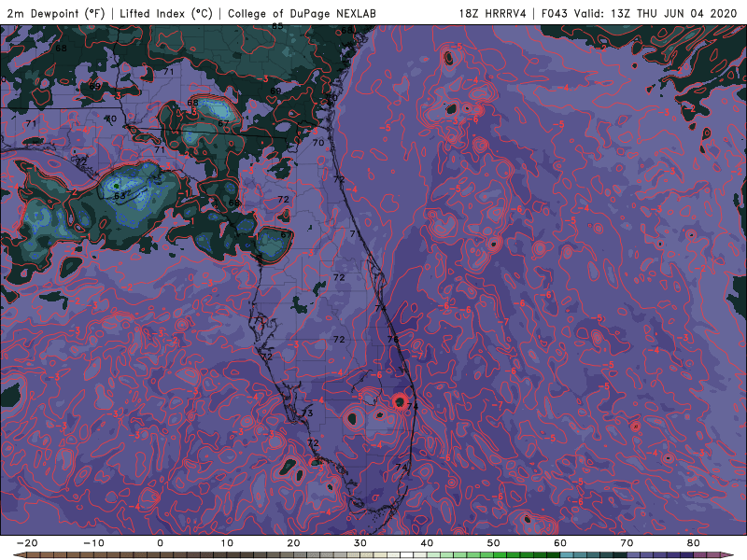Image resolution: width=747 pixels, height=560 pixels.
Task: Click the 80 label on the color scale
Action: 694,543
